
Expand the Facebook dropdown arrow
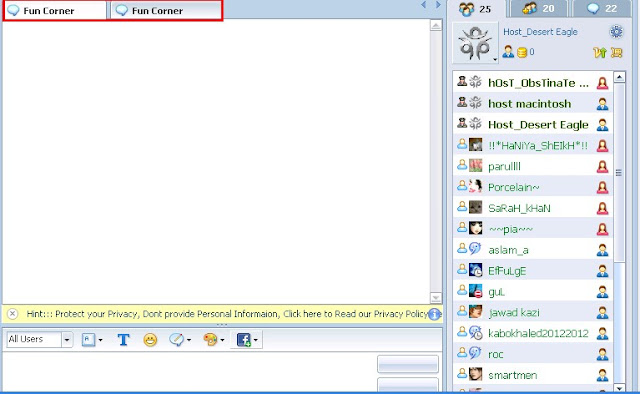[x=256, y=340]
